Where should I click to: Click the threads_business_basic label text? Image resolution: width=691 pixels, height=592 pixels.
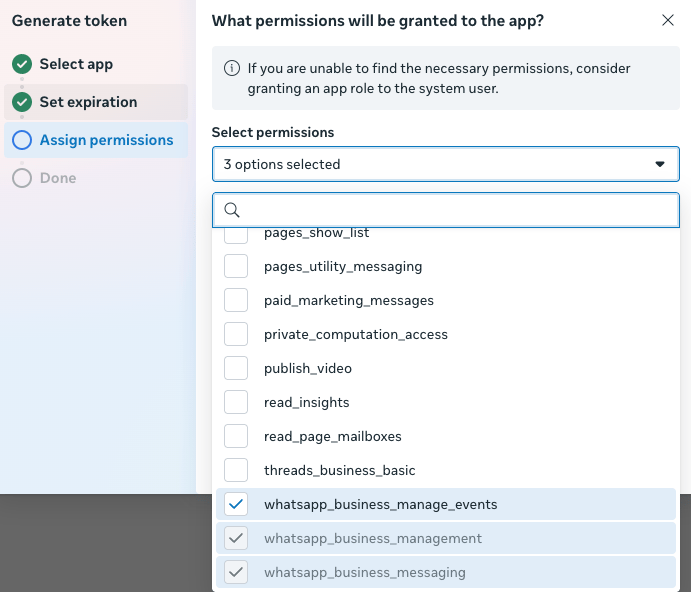click(x=339, y=470)
